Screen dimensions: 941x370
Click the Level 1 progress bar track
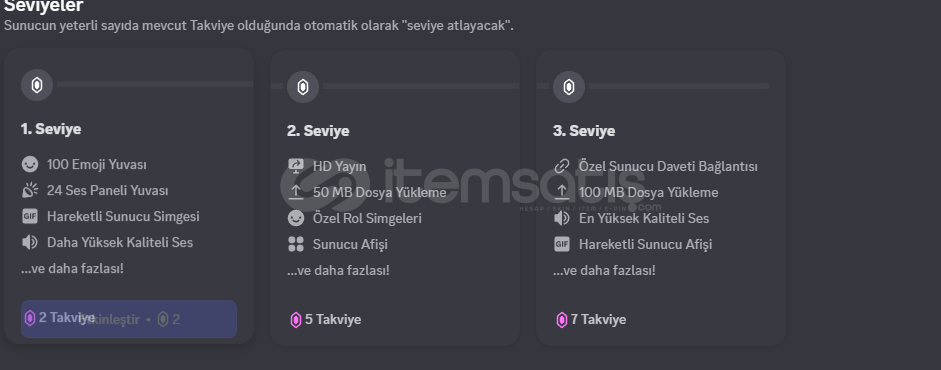point(155,85)
